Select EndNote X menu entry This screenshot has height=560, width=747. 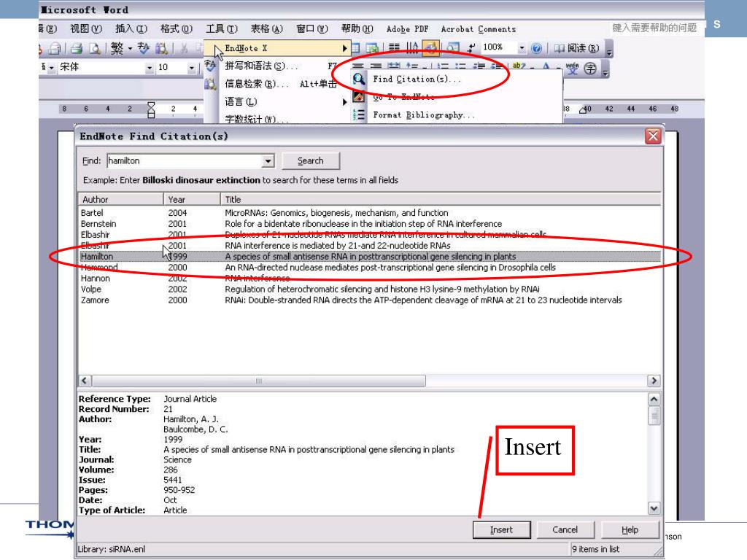(x=276, y=48)
